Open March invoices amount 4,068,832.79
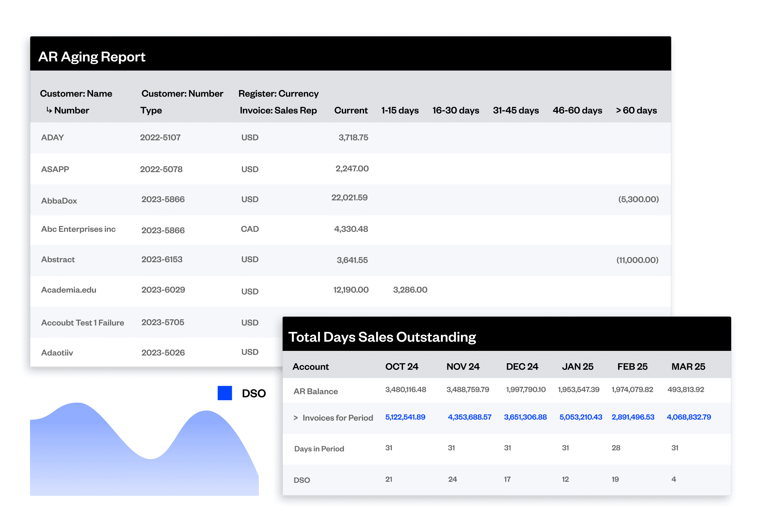The height and width of the screenshot is (532, 762). pyautogui.click(x=689, y=417)
